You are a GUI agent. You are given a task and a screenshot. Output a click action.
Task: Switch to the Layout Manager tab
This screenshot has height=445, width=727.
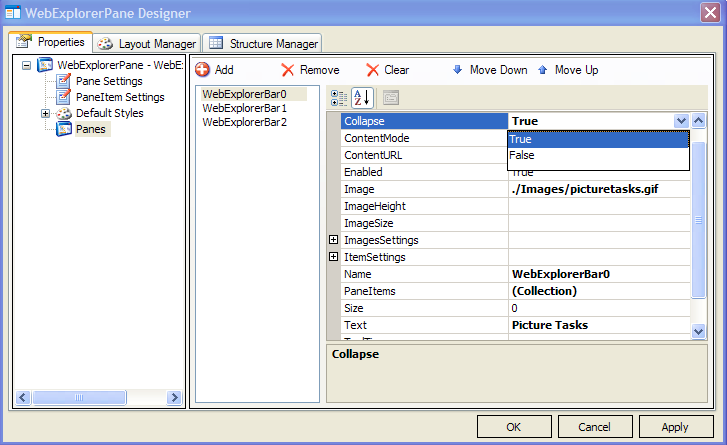tap(148, 44)
